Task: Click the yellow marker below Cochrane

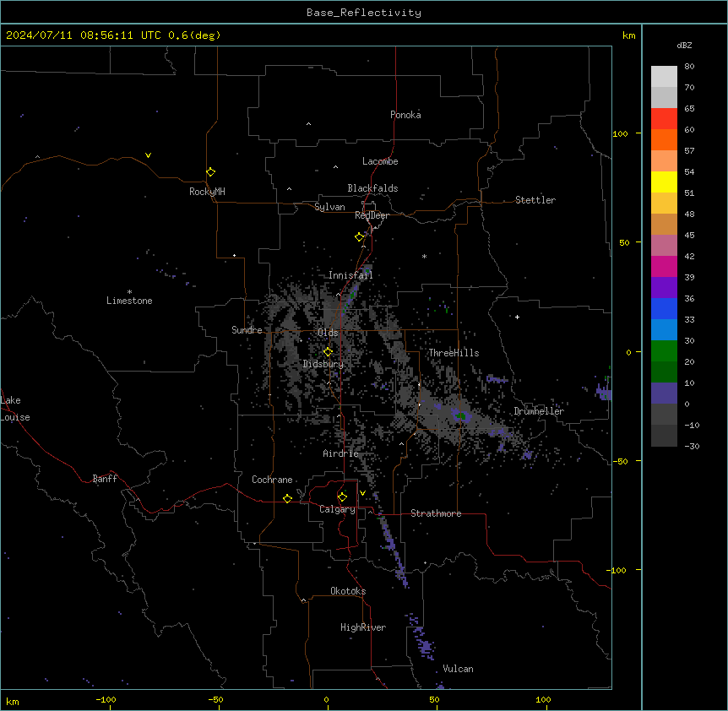Action: click(287, 498)
